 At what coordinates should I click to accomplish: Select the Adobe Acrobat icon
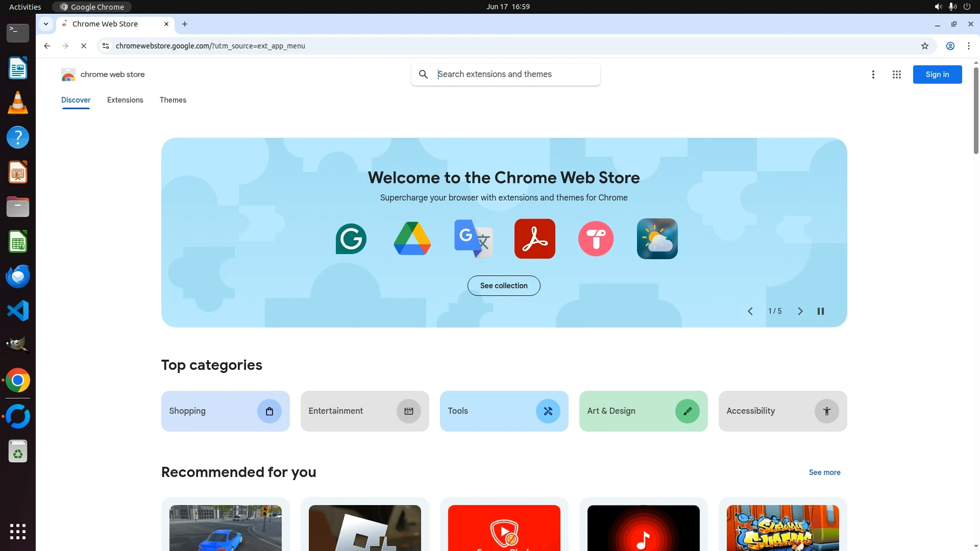coord(534,239)
